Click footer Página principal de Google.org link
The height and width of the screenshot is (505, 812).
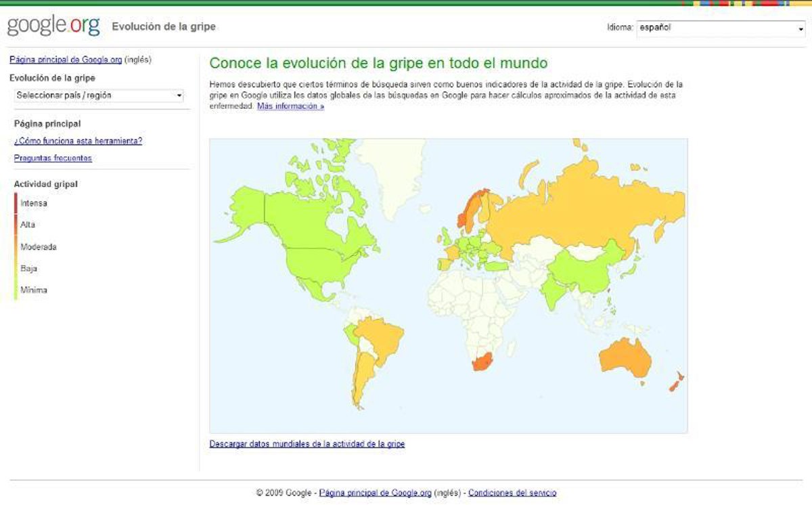tap(375, 493)
